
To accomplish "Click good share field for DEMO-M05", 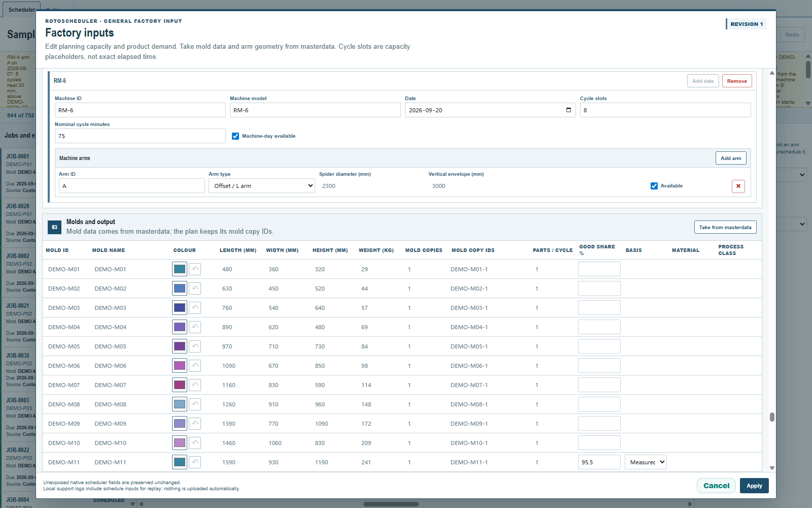I will (x=599, y=346).
